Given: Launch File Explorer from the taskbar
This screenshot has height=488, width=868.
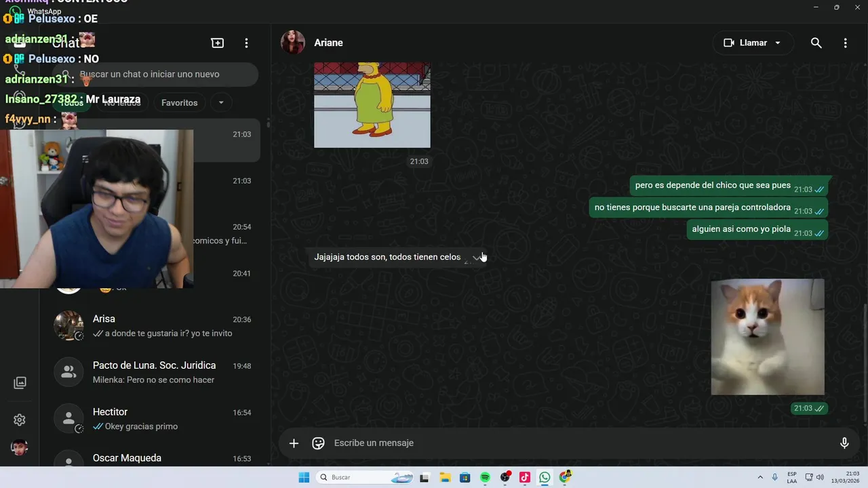Looking at the screenshot, I should pos(445,477).
